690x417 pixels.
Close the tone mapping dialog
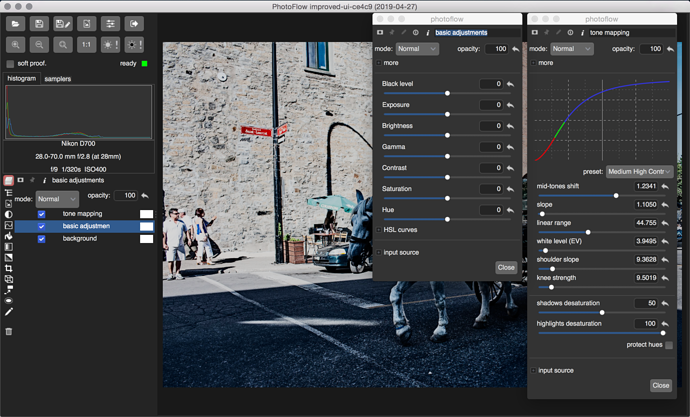[660, 385]
